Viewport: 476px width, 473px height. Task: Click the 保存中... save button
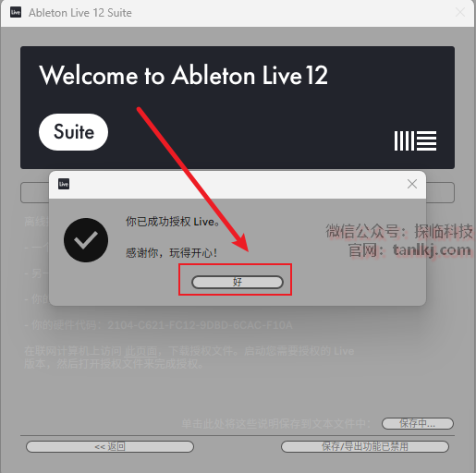(418, 423)
